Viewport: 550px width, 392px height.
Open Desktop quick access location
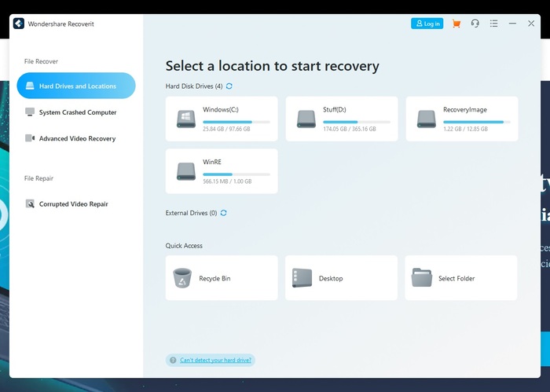click(342, 278)
